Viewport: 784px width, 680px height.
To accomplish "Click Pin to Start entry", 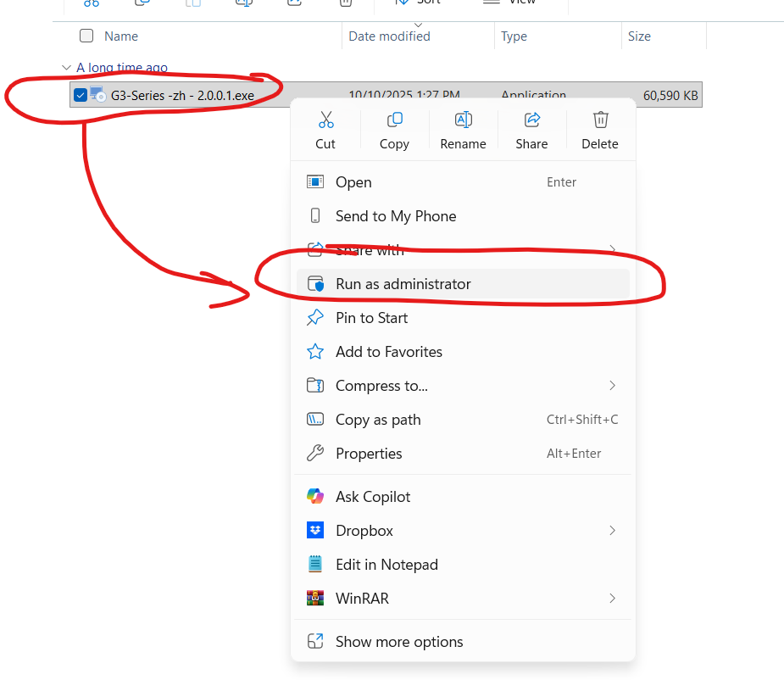I will 371,318.
